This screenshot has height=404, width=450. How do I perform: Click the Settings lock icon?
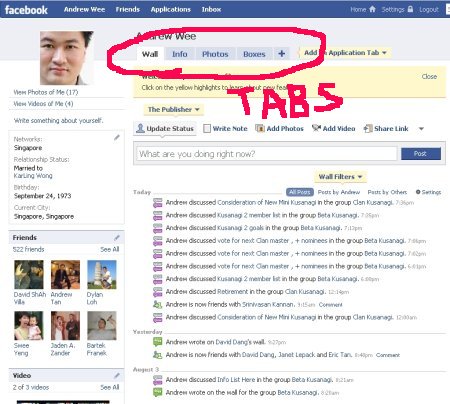click(410, 9)
